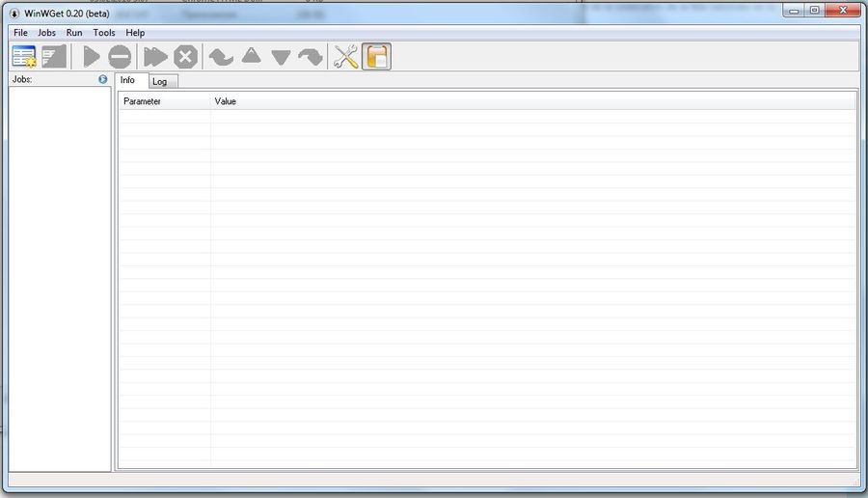
Task: Open the Help menu
Action: [x=135, y=33]
